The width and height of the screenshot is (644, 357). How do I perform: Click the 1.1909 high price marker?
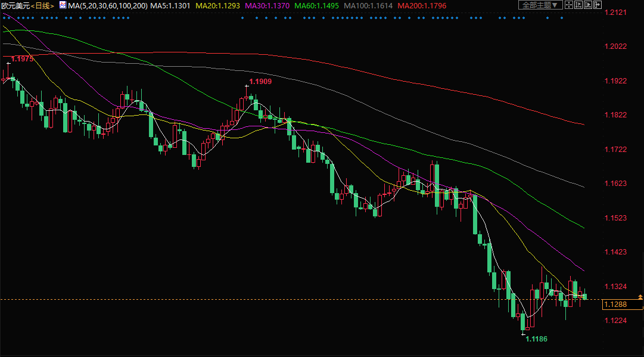tap(260, 81)
